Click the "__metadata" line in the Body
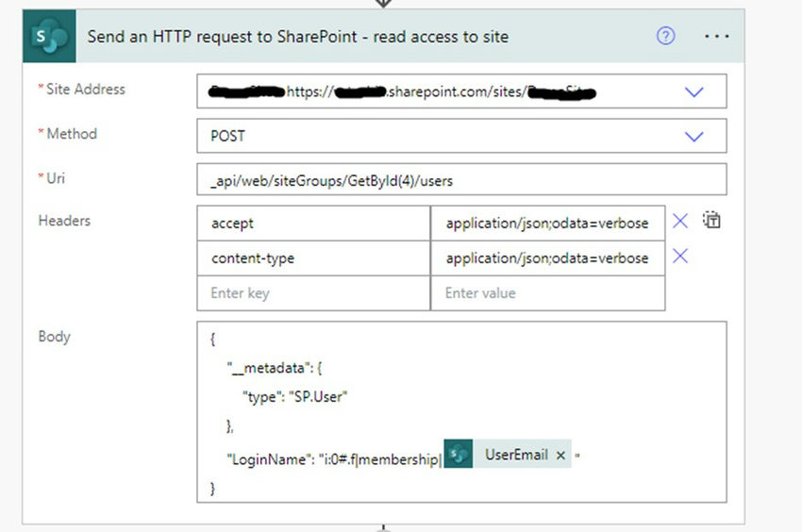This screenshot has width=802, height=532. 275,368
